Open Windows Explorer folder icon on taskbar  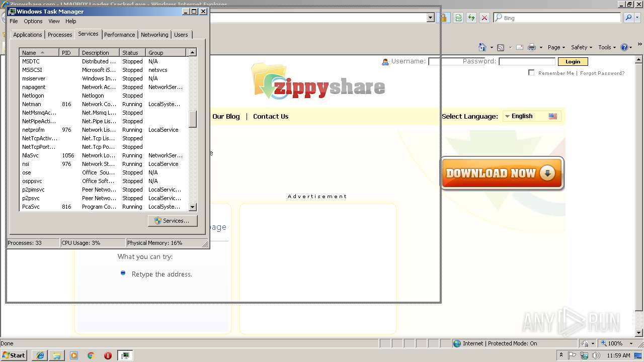pos(57,355)
